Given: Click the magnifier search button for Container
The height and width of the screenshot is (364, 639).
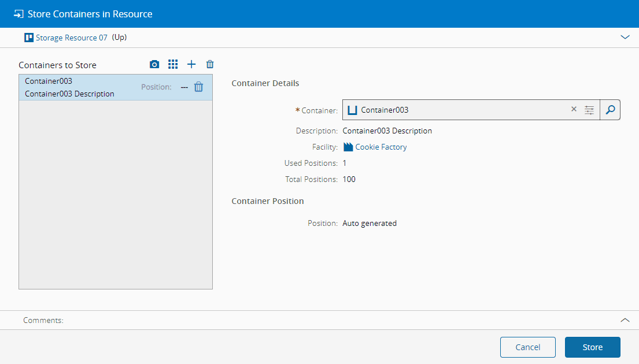Looking at the screenshot, I should [x=610, y=110].
